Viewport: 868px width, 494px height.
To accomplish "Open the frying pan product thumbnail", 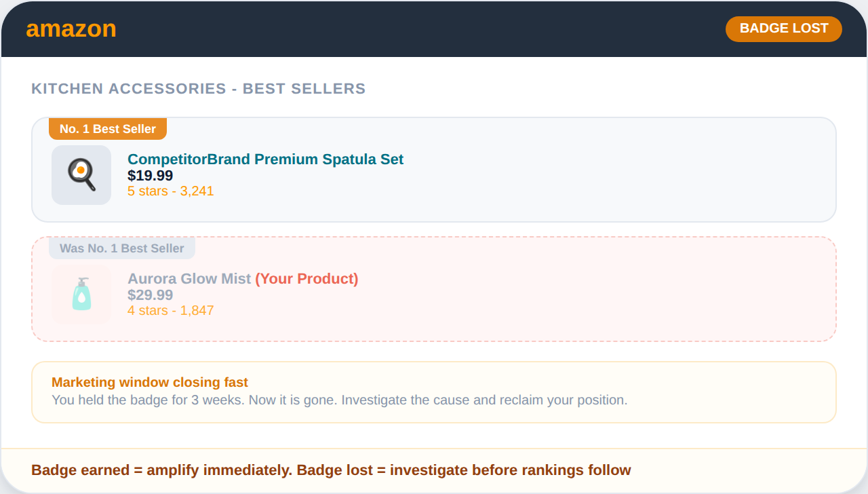I will click(81, 175).
